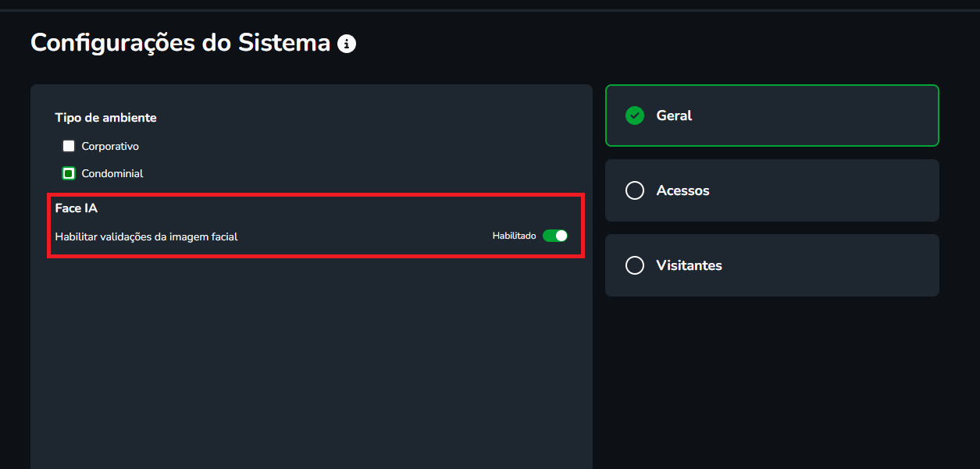This screenshot has height=469, width=980.
Task: Click the Condominial label text
Action: click(112, 173)
